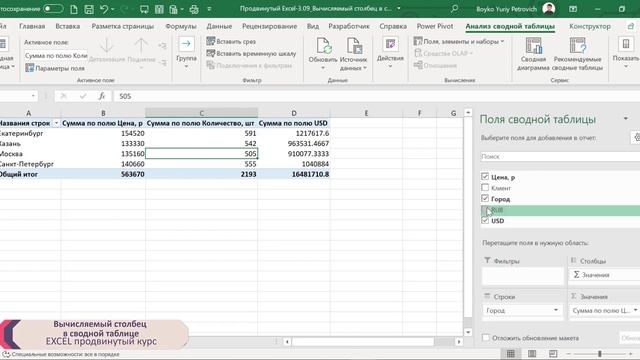Screen dimensions: 640x360
Task: Select the grand total 563670 cell
Action: (103, 174)
